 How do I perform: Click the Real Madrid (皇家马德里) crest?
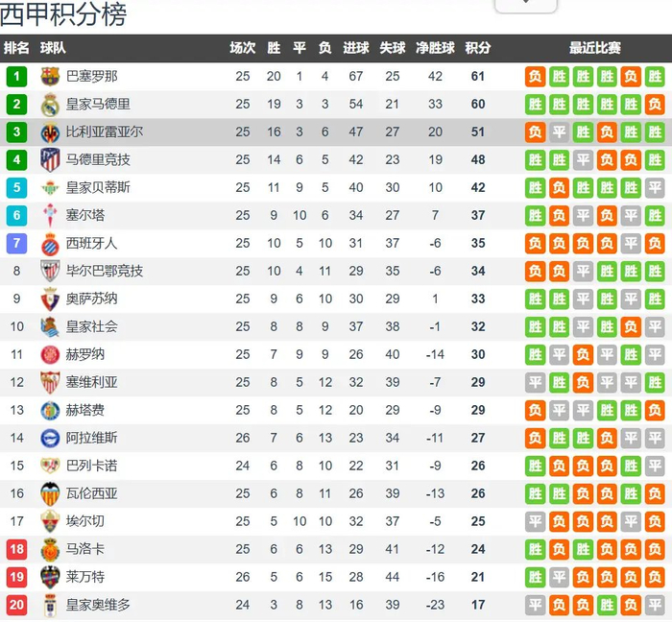[x=51, y=105]
